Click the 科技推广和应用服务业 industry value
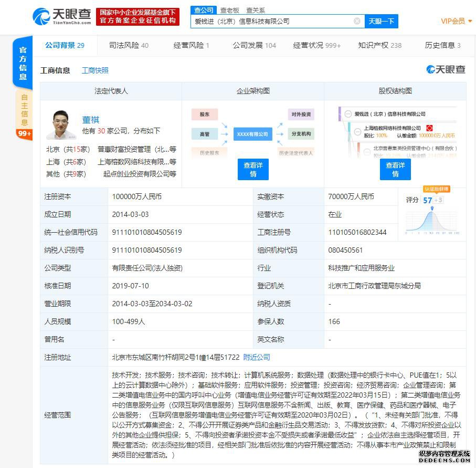The image size is (476, 468). pyautogui.click(x=361, y=268)
